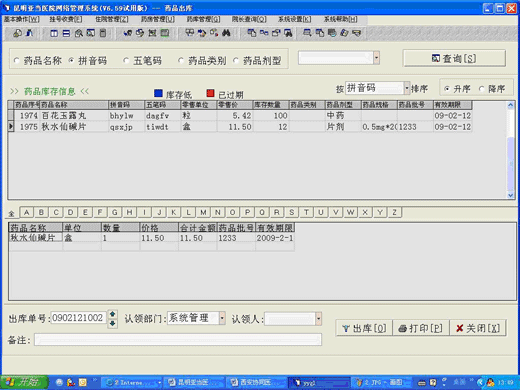The width and height of the screenshot is (520, 390).
Task: Click the fourth icon in the second toolbar group
Action: (x=91, y=33)
